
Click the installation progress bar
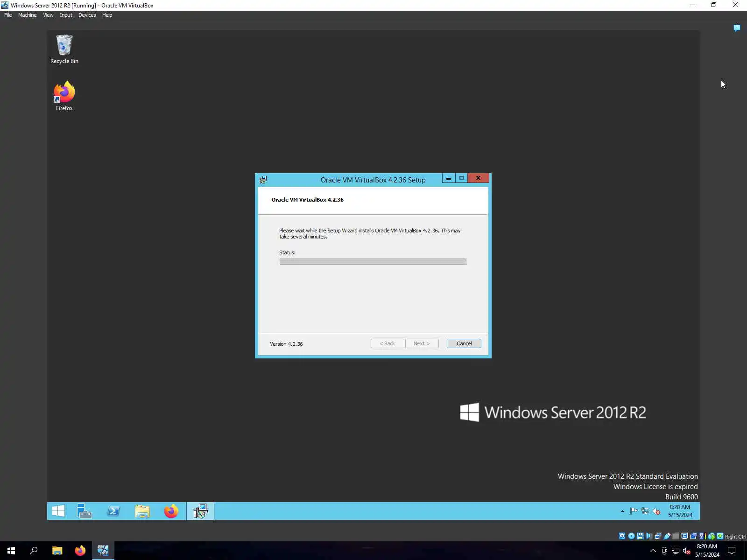coord(373,262)
